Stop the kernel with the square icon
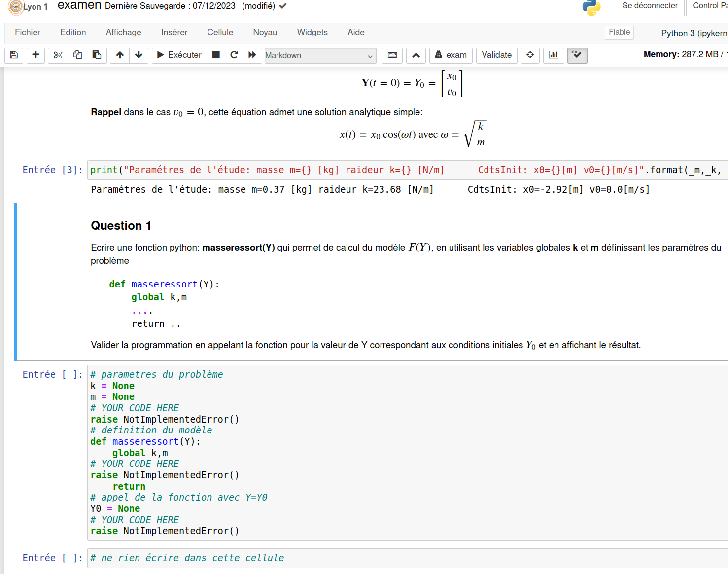Viewport: 728px width, 574px height. (x=216, y=55)
